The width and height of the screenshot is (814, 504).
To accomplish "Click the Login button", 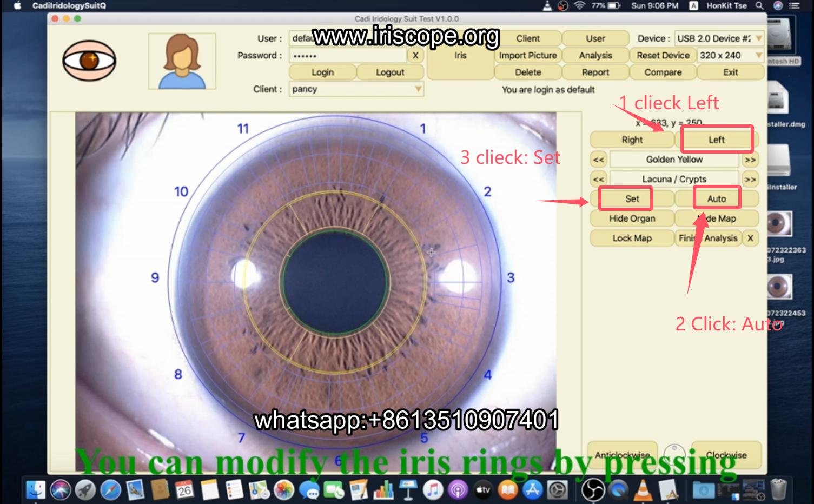I will 322,72.
